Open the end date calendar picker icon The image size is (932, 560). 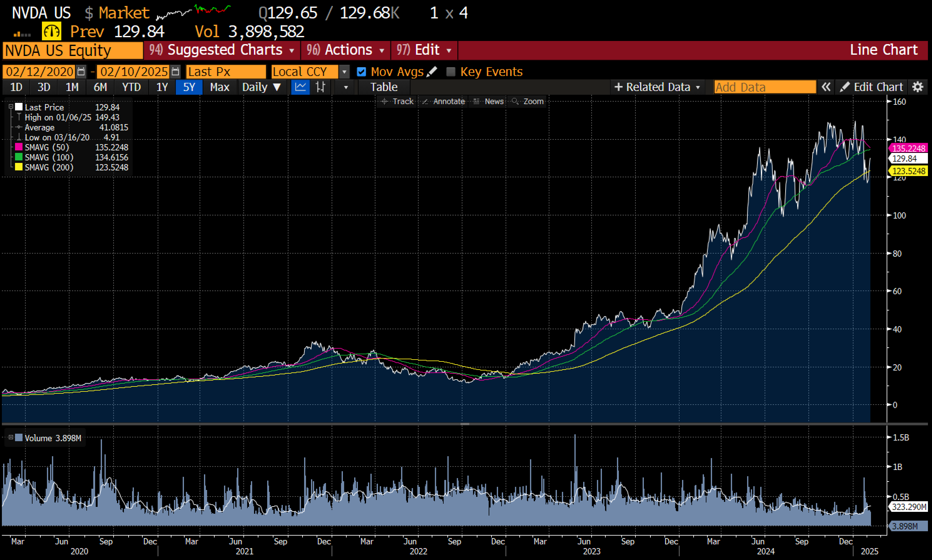pos(175,71)
